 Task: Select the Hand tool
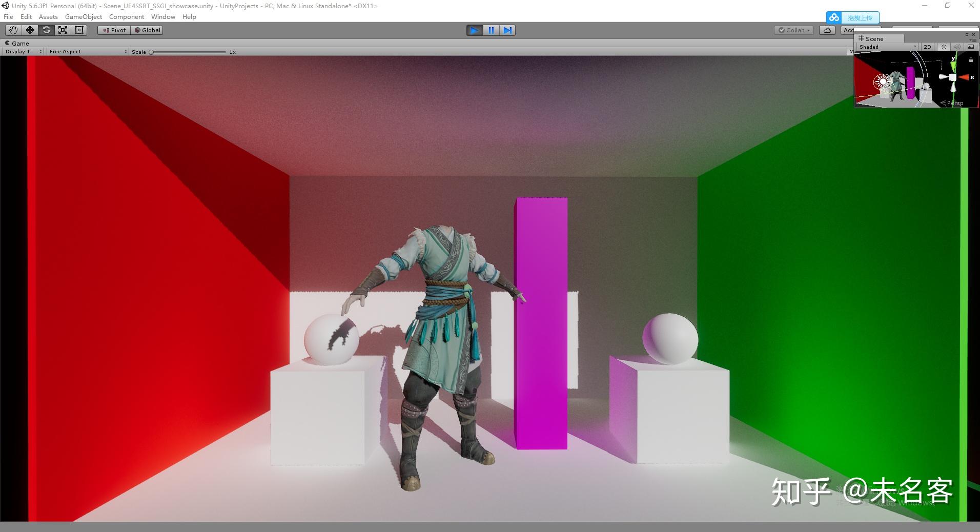13,30
